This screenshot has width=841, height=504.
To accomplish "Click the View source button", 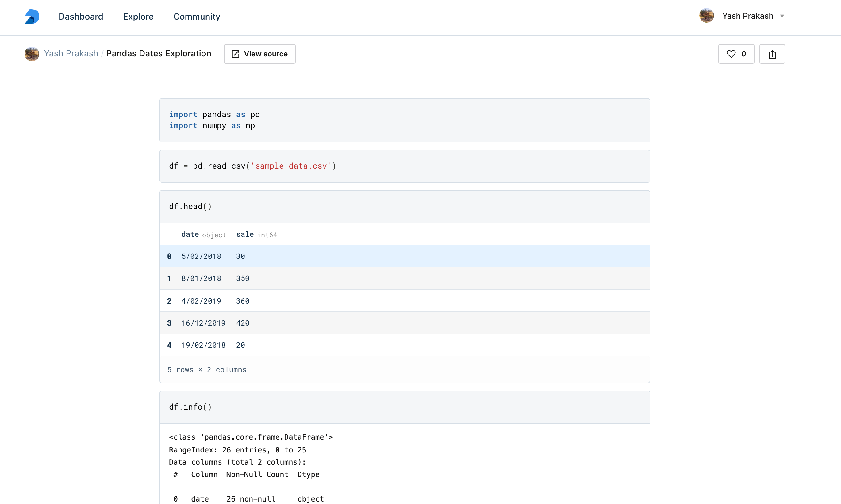I will point(259,54).
